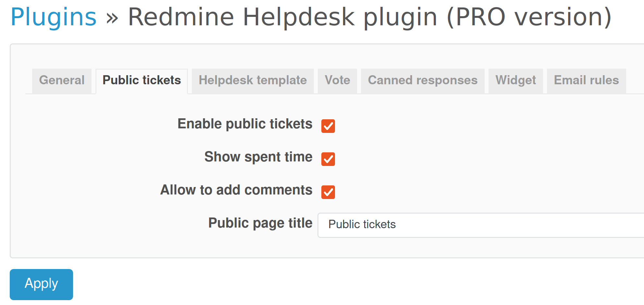Follow the Plugins breadcrumb link
Viewport: 644px width, 305px height.
pyautogui.click(x=53, y=17)
